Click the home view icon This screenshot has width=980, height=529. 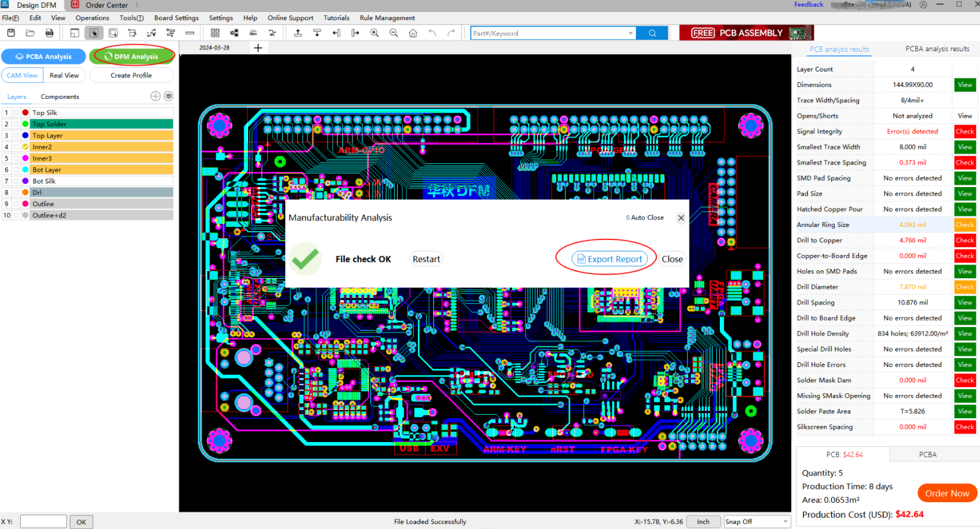tap(413, 33)
